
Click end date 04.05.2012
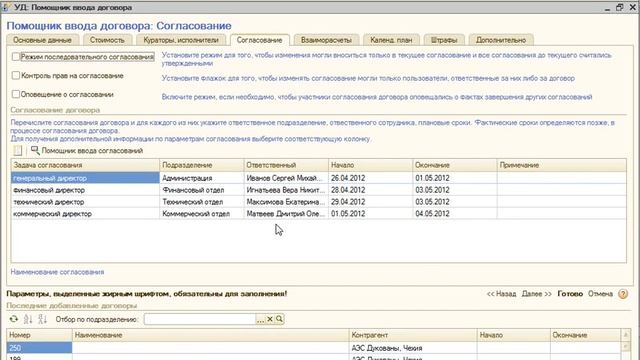[455, 214]
